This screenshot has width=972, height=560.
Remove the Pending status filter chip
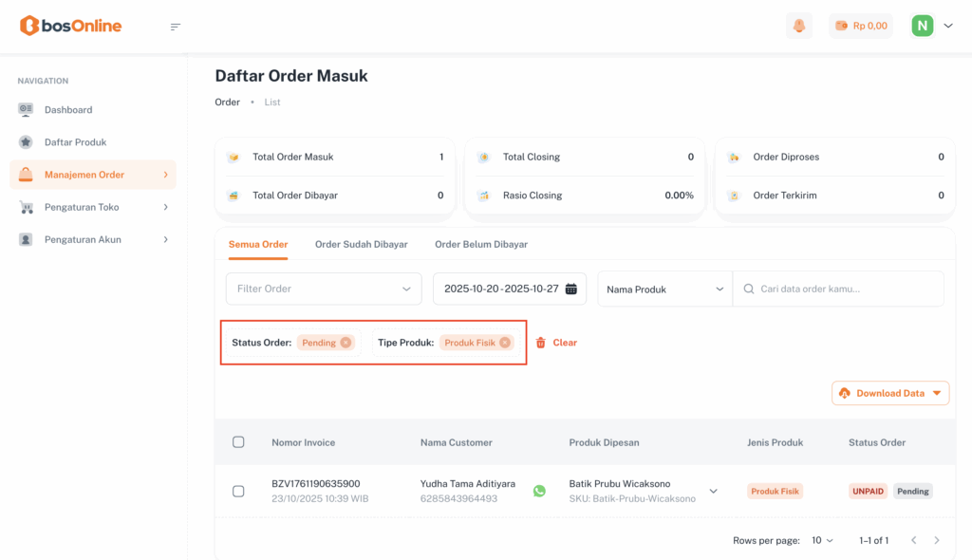tap(346, 343)
